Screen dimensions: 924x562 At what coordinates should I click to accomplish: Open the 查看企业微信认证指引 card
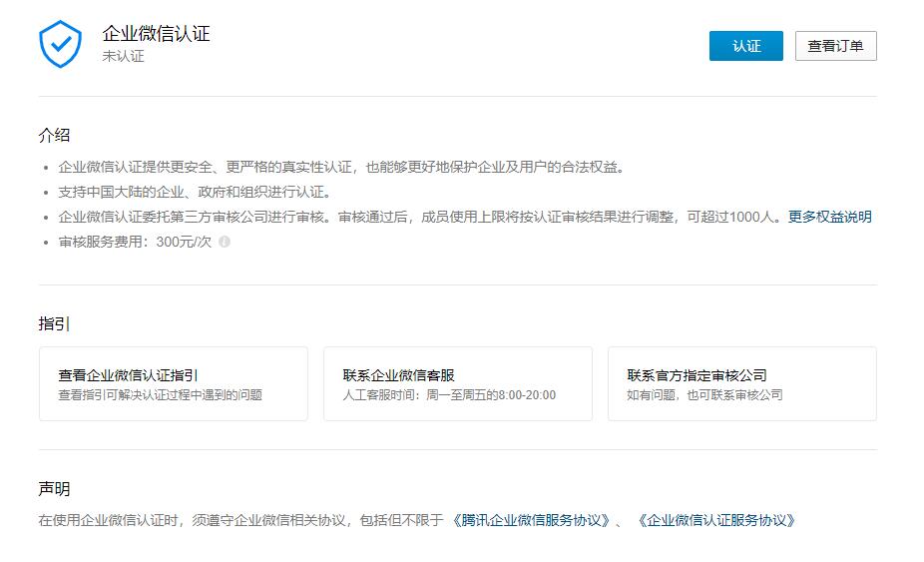pos(174,384)
